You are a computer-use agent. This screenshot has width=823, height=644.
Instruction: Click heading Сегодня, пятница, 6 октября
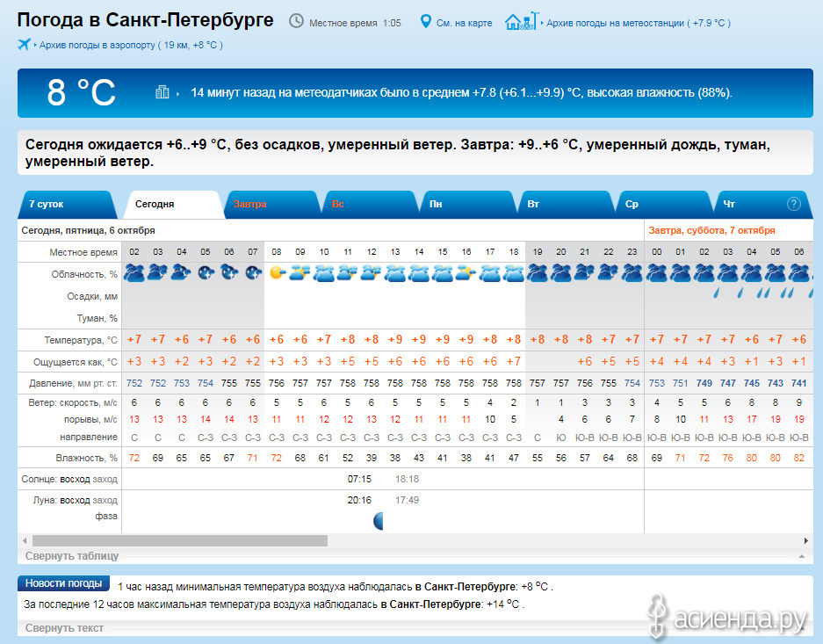point(88,230)
